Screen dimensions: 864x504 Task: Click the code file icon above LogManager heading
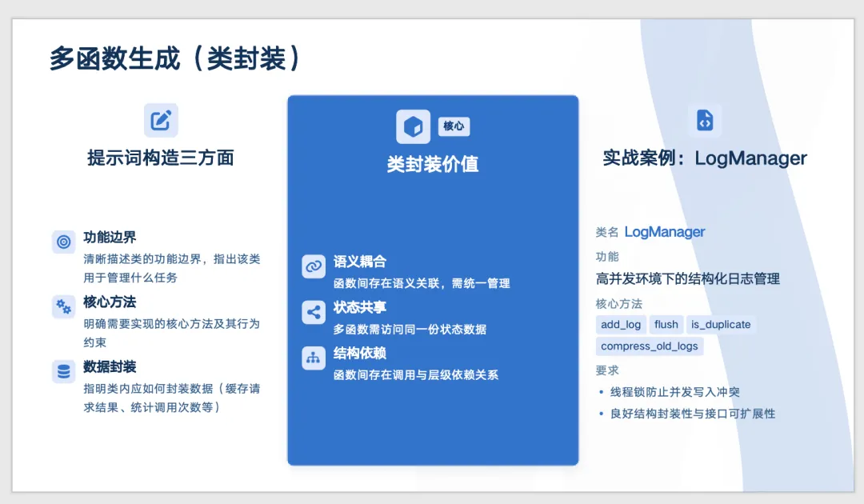(705, 120)
